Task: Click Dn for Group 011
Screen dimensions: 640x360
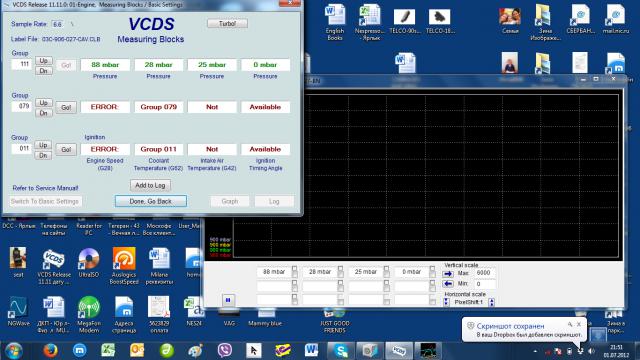Action: click(44, 156)
